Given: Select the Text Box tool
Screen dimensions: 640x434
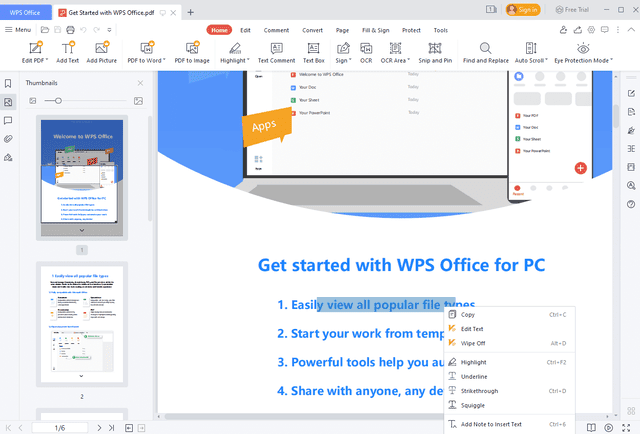Looking at the screenshot, I should (x=314, y=47).
